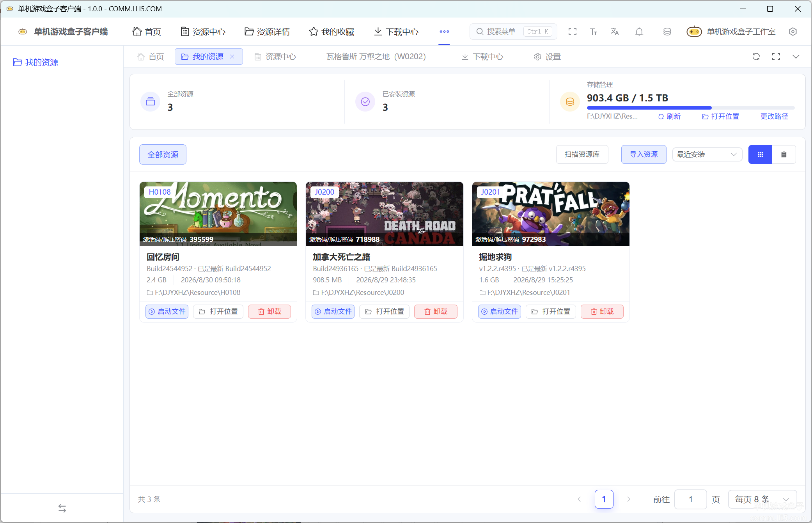Image resolution: width=812 pixels, height=523 pixels.
Task: Switch to the 首页 page tab
Action: tap(151, 57)
